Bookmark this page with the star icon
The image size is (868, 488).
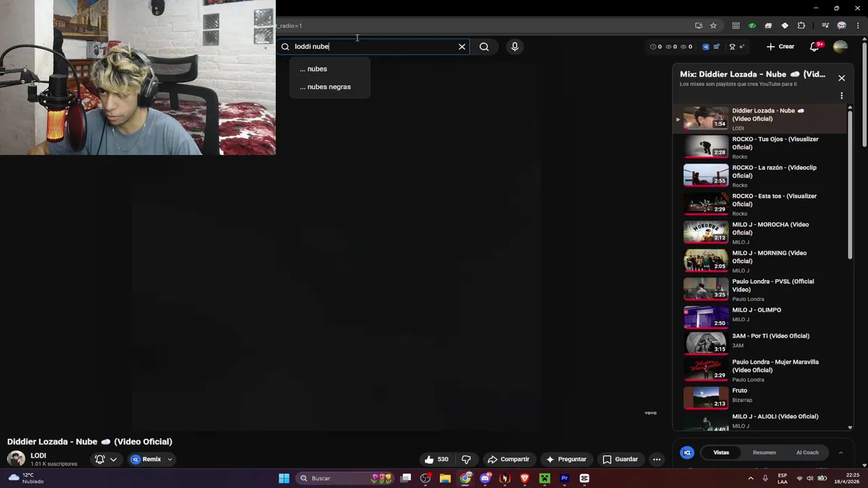point(713,26)
